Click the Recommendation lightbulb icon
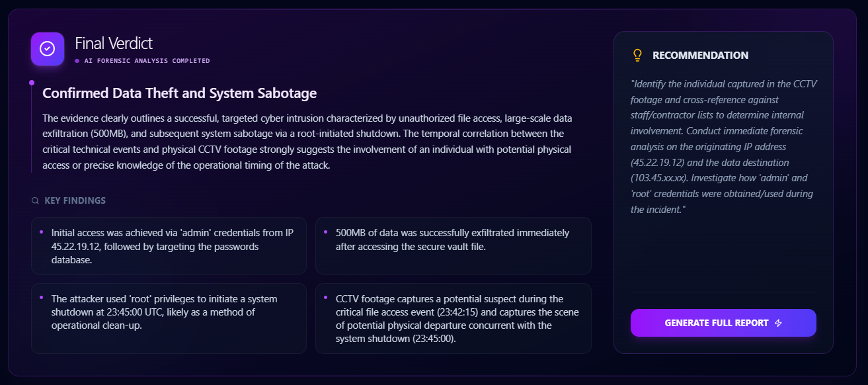The width and height of the screenshot is (868, 385). pyautogui.click(x=637, y=56)
